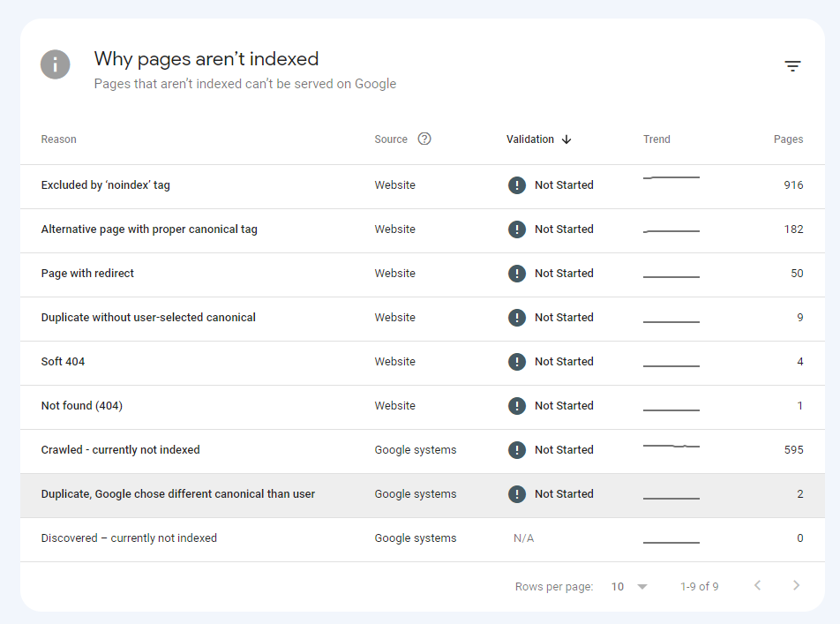Screen dimensions: 840x624
Task: Click alert icon in Google chose different canonical row
Action: [516, 493]
